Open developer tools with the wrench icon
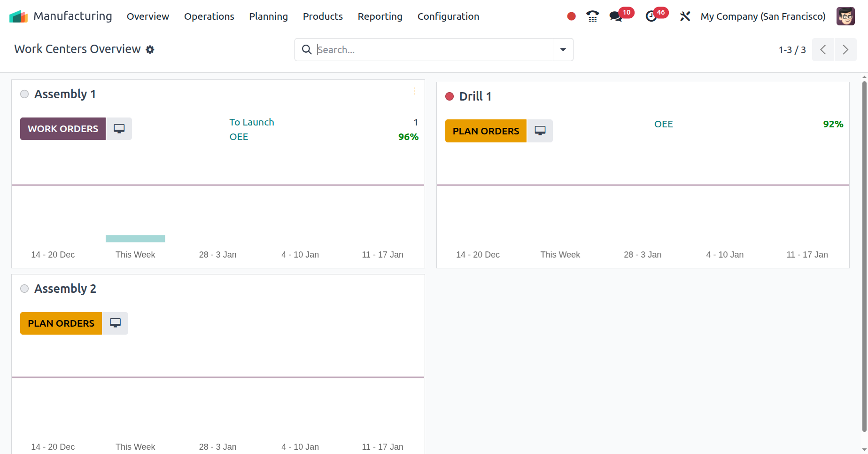868x454 pixels. click(x=685, y=16)
